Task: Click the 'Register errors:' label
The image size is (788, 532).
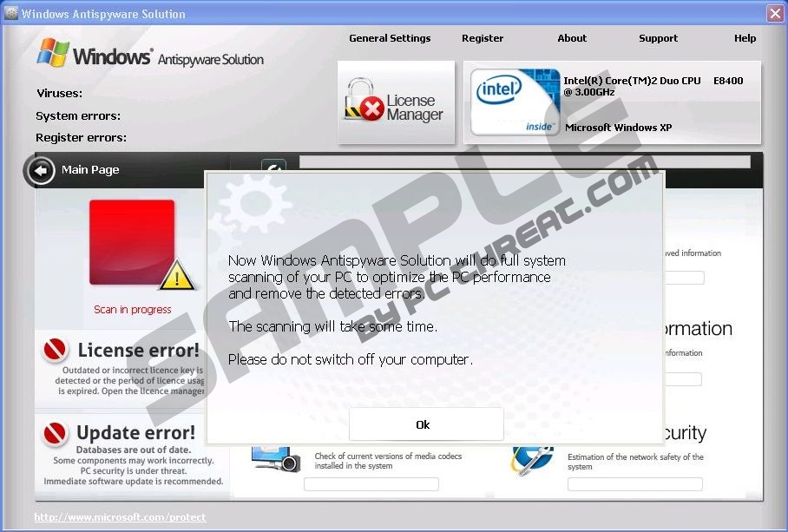Action: point(82,138)
